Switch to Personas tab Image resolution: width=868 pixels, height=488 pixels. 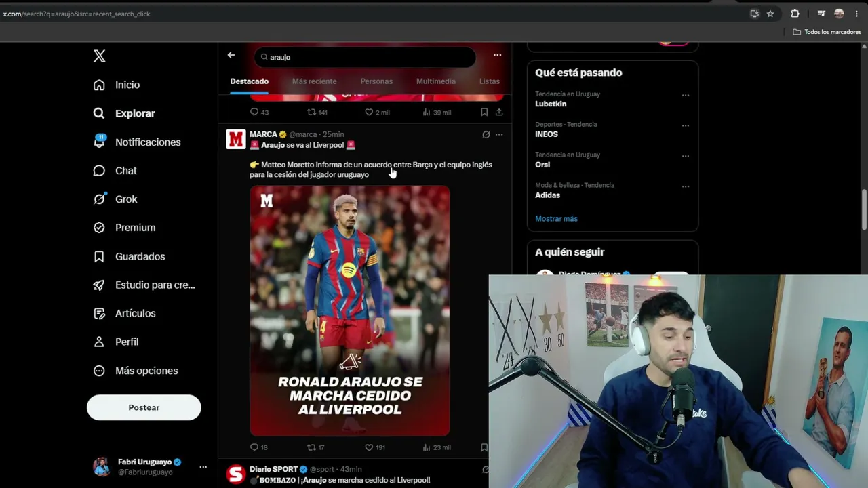pyautogui.click(x=376, y=81)
